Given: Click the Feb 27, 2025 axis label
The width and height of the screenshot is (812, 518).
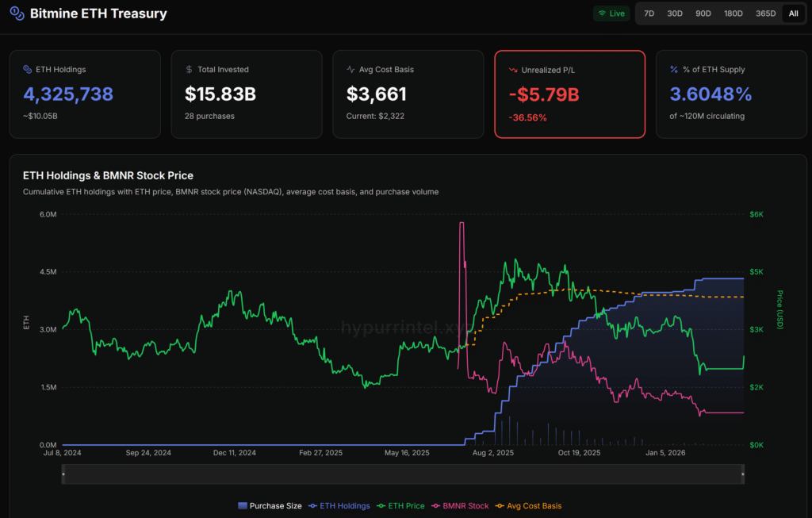Looking at the screenshot, I should click(320, 453).
